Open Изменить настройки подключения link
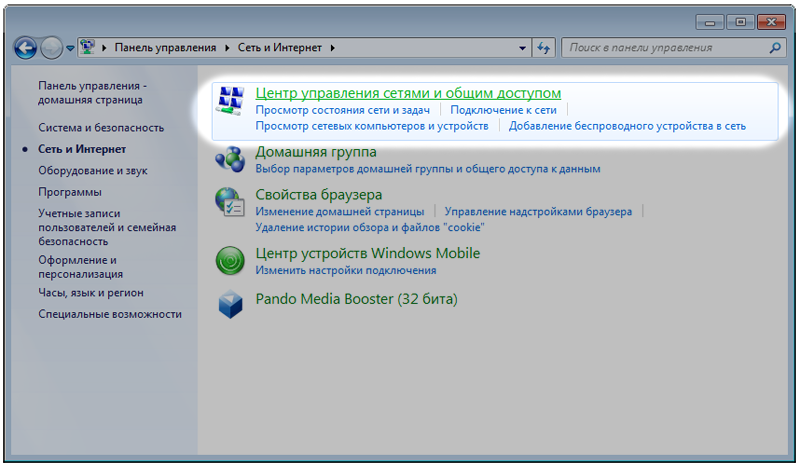This screenshot has height=466, width=800. pyautogui.click(x=345, y=270)
